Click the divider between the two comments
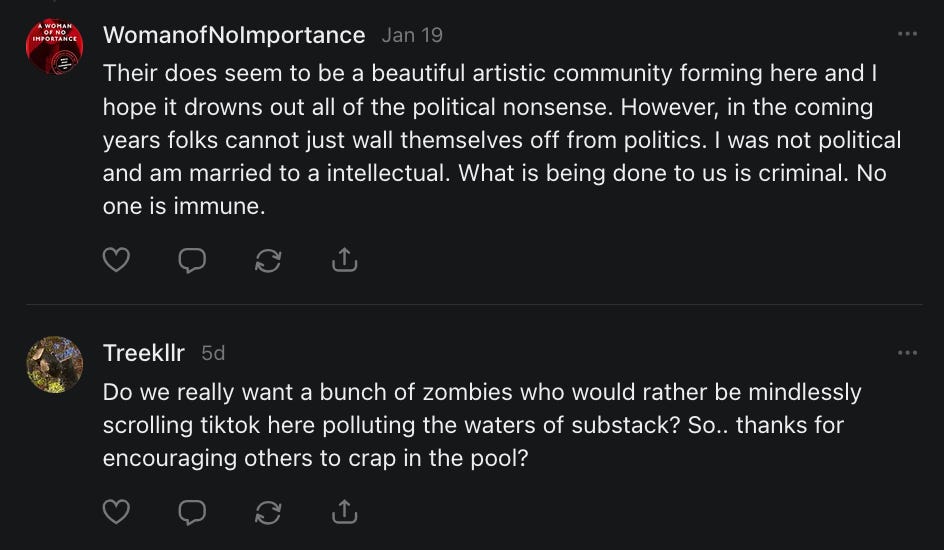This screenshot has height=550, width=944. 472,304
